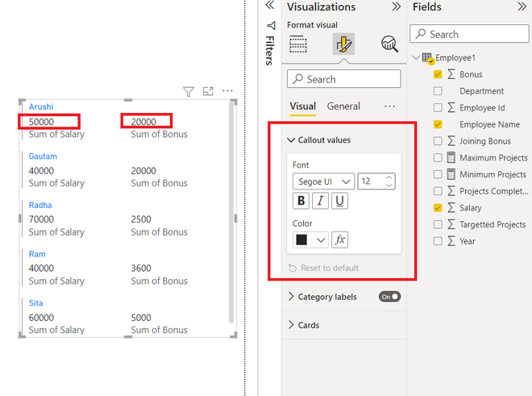Open the Build visual fields icon
The image size is (532, 396).
pos(298,44)
